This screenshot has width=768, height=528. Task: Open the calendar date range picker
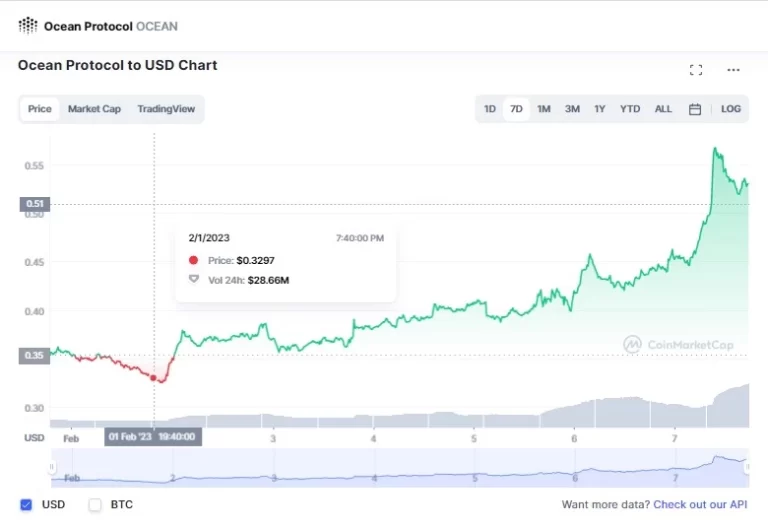[x=695, y=109]
